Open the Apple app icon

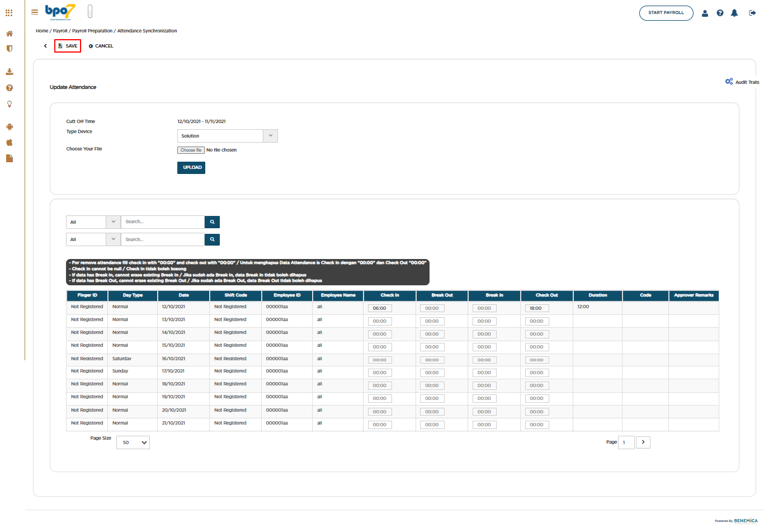click(x=10, y=143)
